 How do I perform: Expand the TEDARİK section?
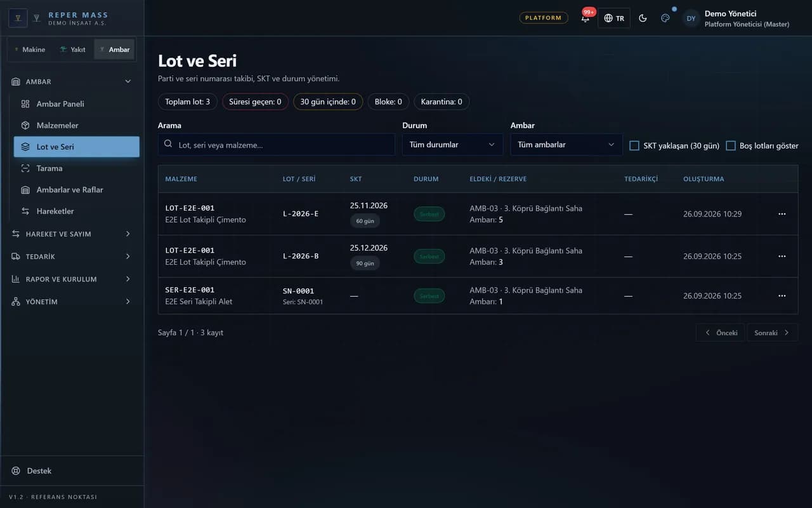pos(72,257)
